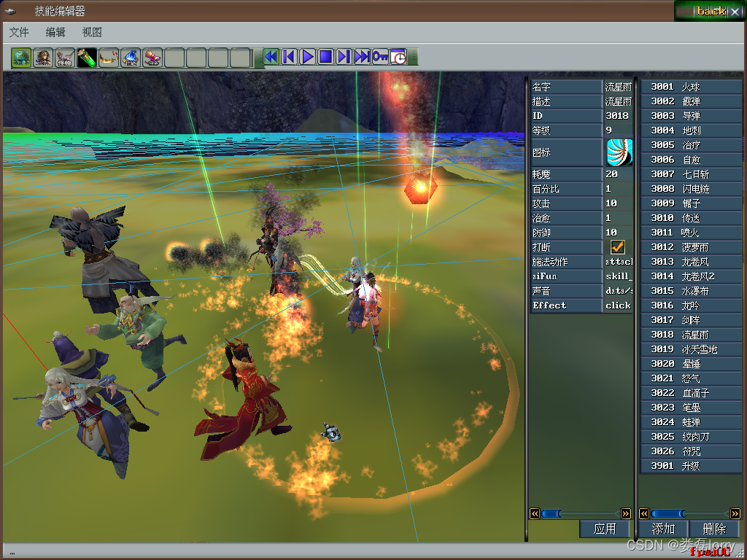Select skill 3025 绞肉刀 in list
The height and width of the screenshot is (560, 747).
click(x=692, y=437)
